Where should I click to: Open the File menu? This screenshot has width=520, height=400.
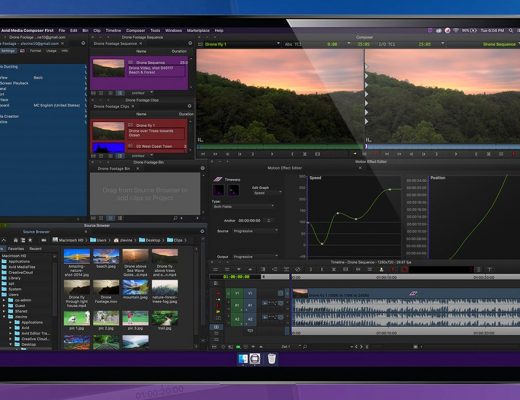pos(62,30)
